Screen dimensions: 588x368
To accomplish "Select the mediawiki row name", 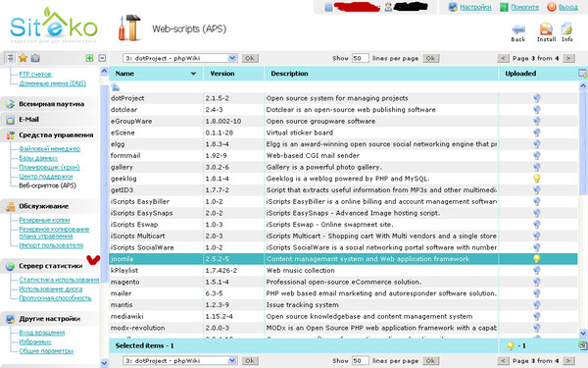I will (x=126, y=316).
